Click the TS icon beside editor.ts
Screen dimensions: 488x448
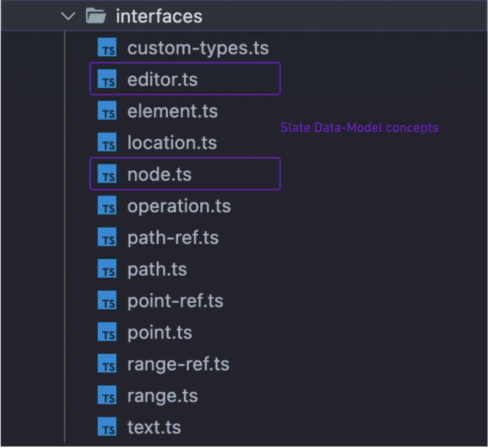[107, 80]
